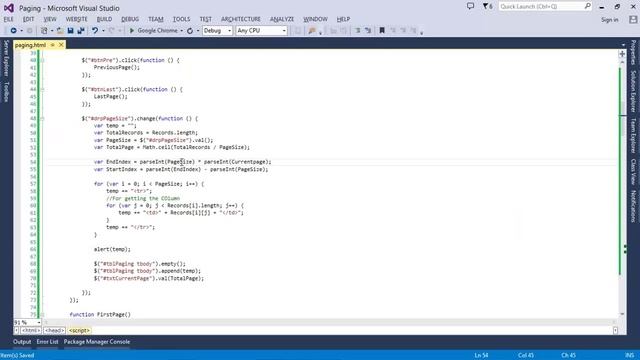Click the Find in Files toolbar icon
This screenshot has width=640, height=360.
click(x=312, y=31)
